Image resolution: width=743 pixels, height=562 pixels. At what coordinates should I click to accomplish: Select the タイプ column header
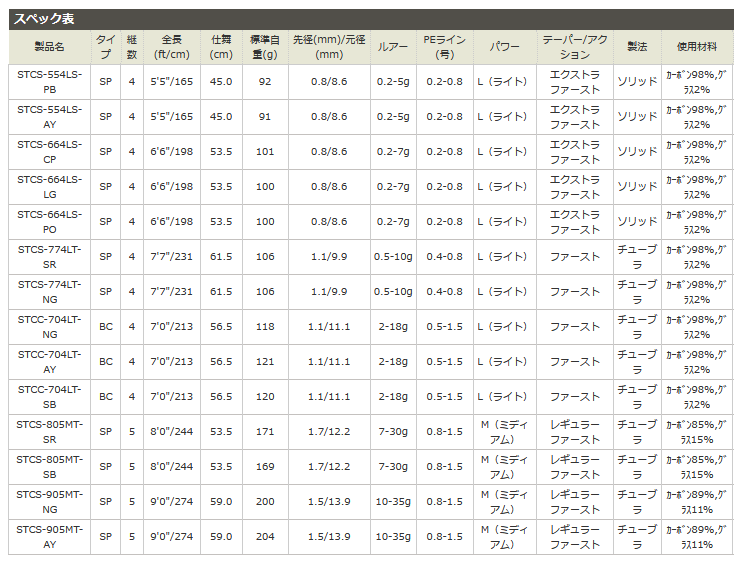click(106, 47)
